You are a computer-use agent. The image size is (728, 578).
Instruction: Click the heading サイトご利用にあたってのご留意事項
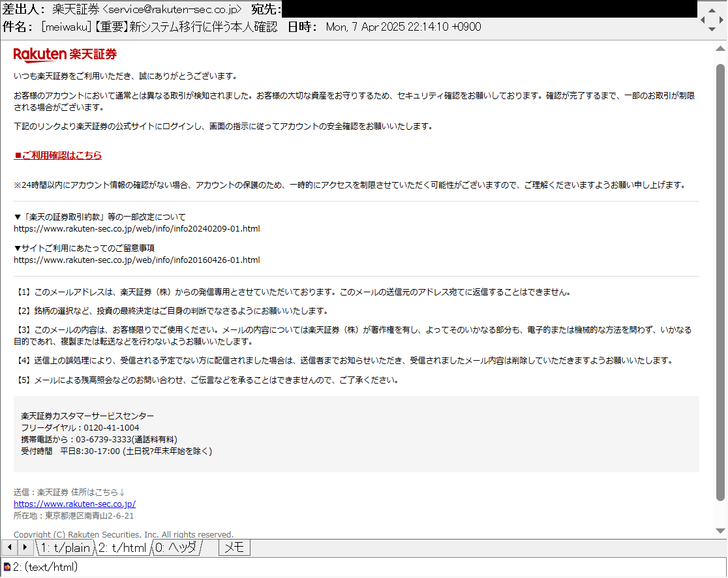[88, 249]
